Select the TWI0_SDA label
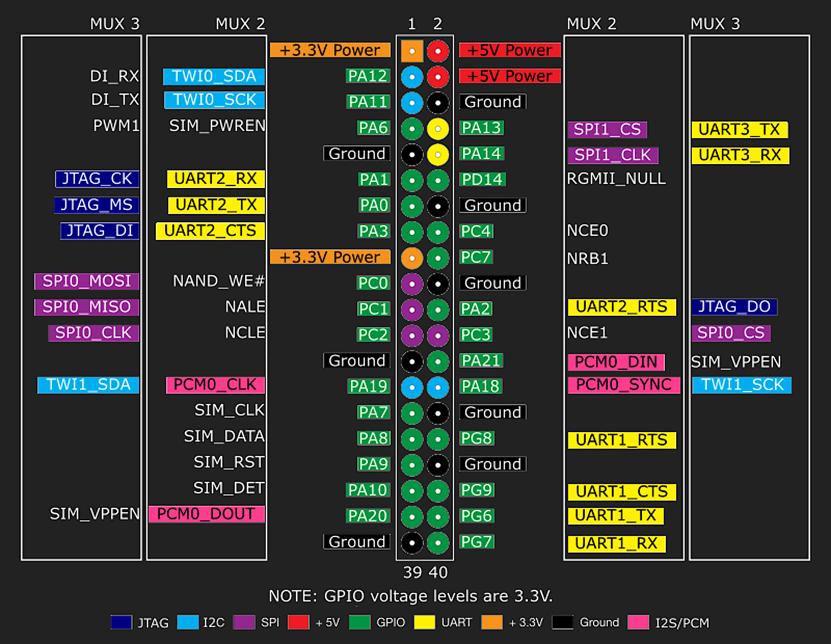The width and height of the screenshot is (831, 644). coord(214,76)
